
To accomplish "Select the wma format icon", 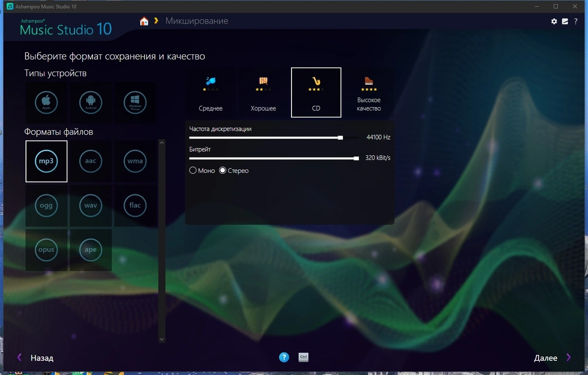I will pos(135,161).
